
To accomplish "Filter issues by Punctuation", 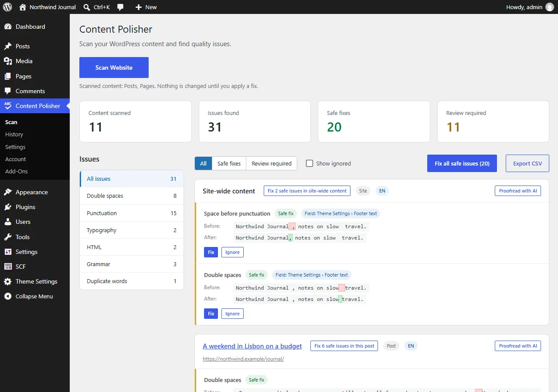I will tap(132, 213).
